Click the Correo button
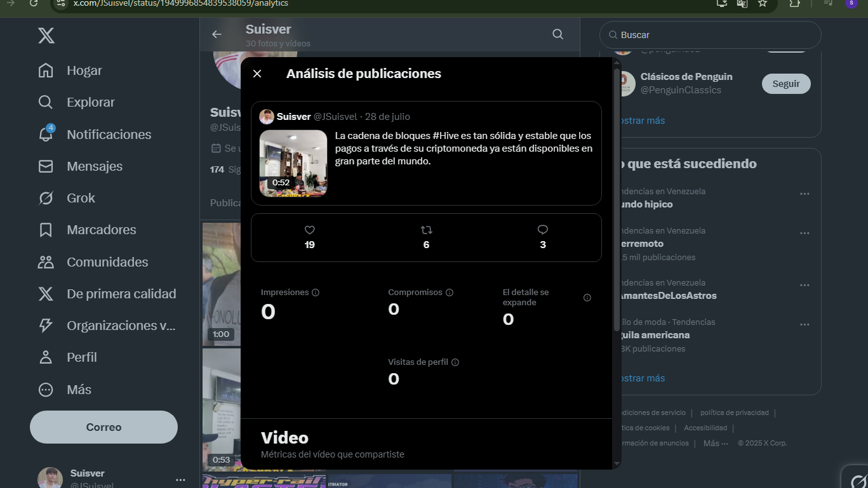The width and height of the screenshot is (868, 488). [x=103, y=427]
